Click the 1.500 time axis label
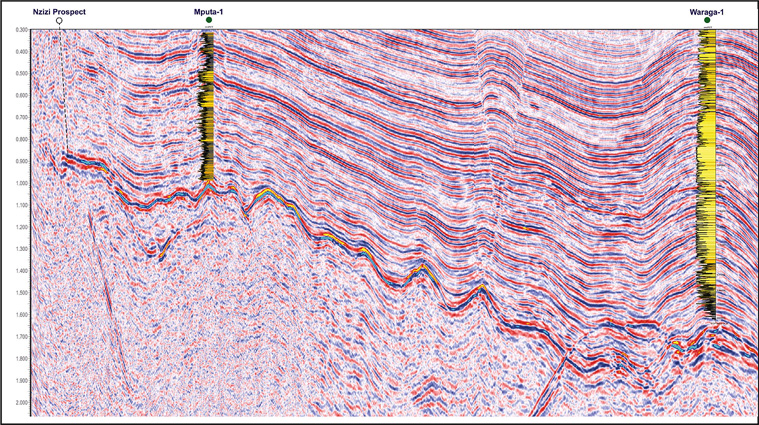759x425 pixels. 21,293
